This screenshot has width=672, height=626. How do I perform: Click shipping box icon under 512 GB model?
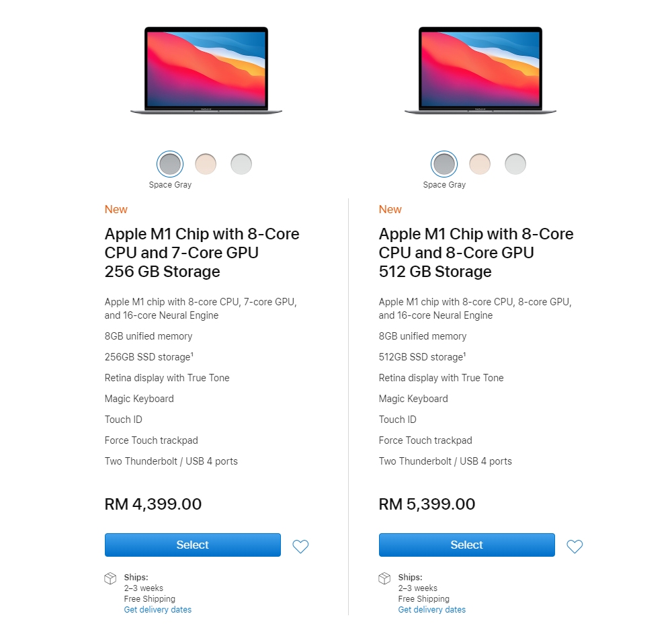coord(384,578)
